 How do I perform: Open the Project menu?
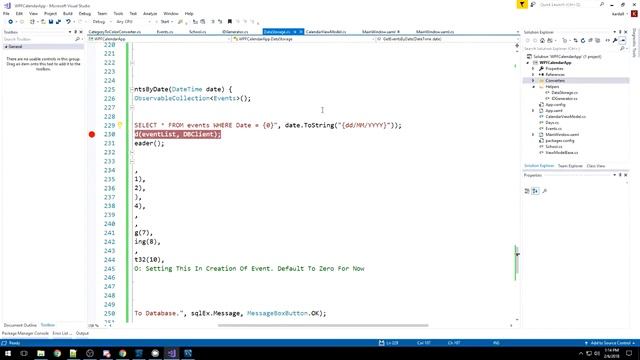[51, 13]
